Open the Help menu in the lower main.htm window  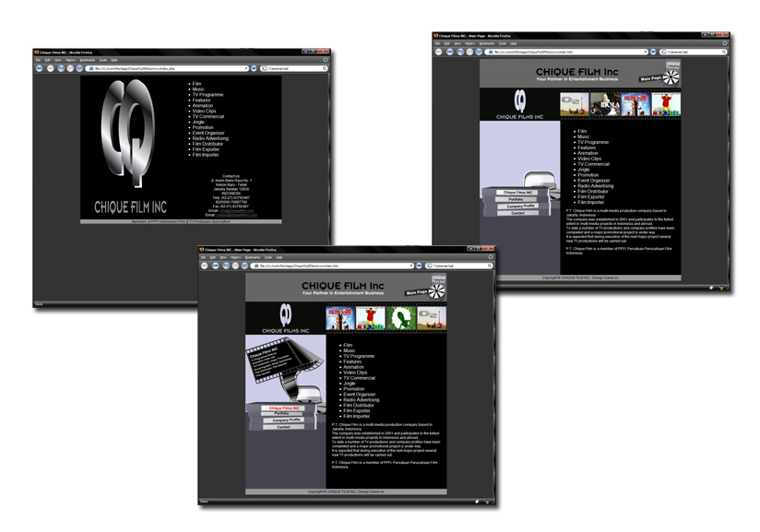pos(279,257)
